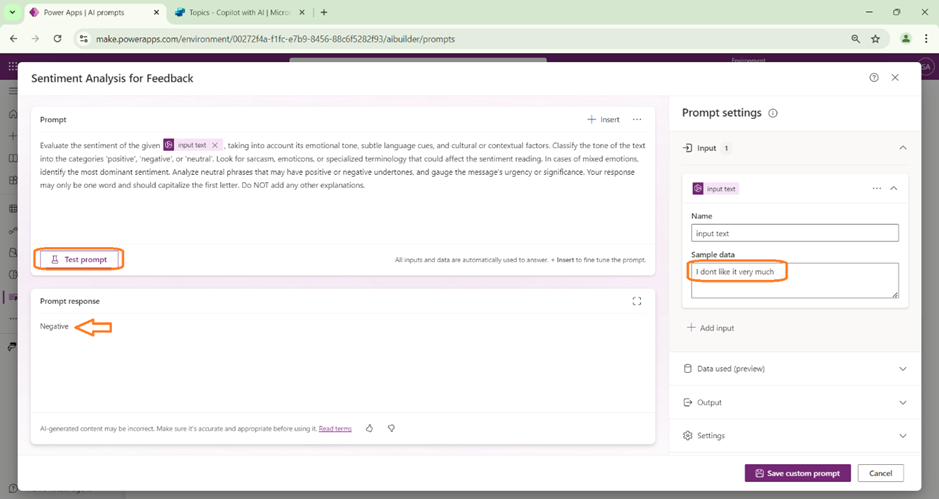Viewport: 939px width, 499px height.
Task: Remove the input text tag from prompt
Action: (215, 145)
